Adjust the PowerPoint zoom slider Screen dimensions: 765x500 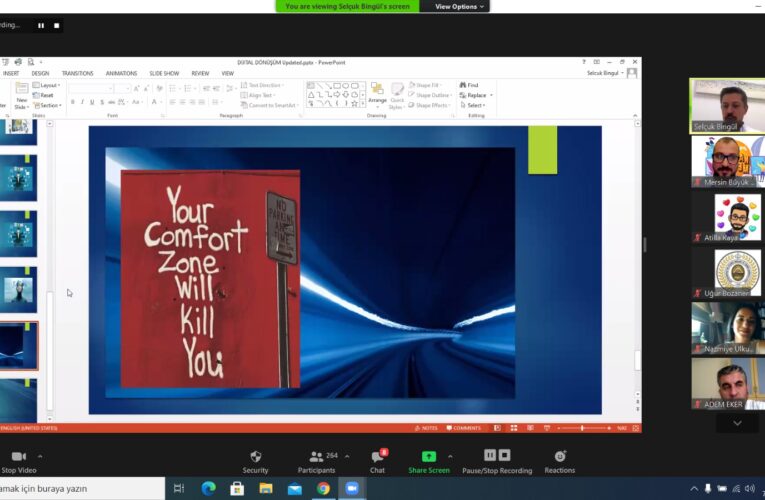(x=582, y=428)
